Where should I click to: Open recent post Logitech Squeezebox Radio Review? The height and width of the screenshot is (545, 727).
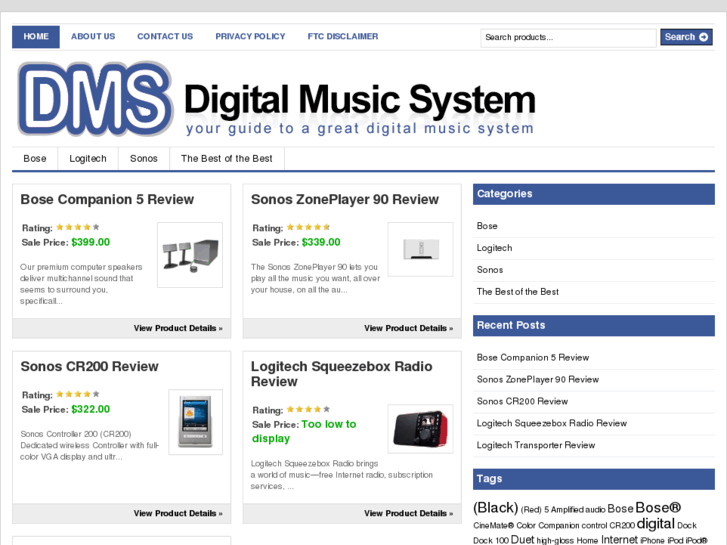552,423
